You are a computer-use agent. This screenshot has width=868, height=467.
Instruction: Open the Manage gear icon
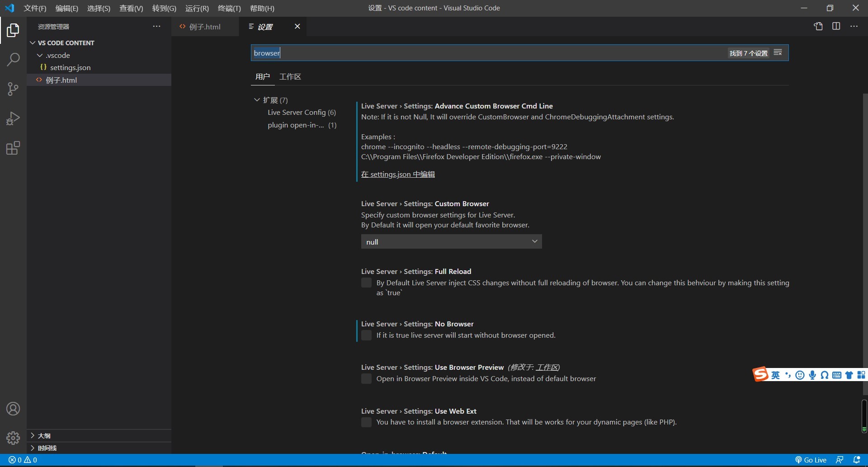pos(13,438)
